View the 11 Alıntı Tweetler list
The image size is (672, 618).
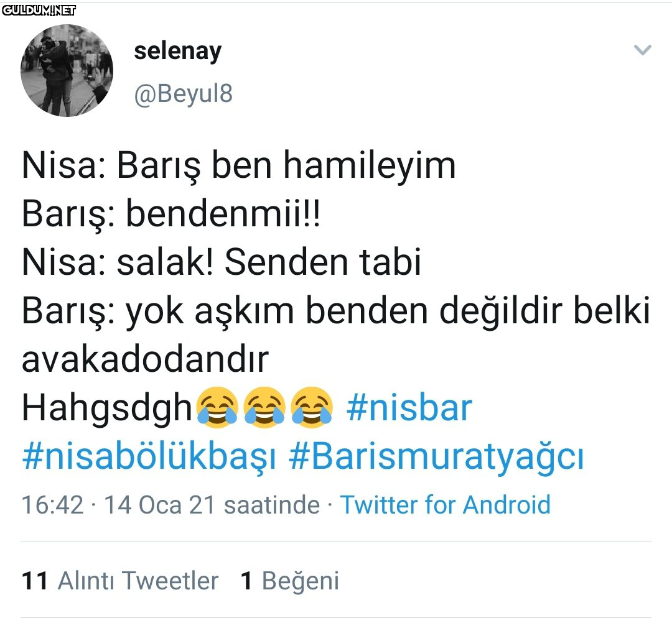coord(120,581)
